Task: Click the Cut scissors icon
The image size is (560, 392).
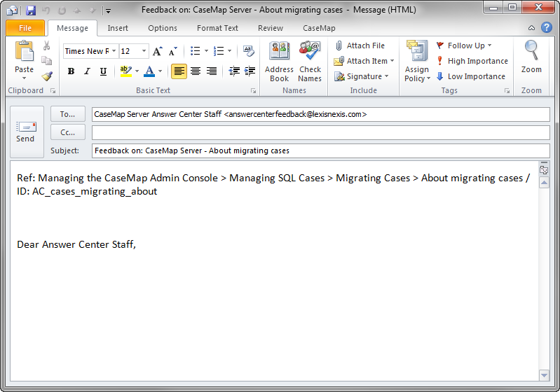Action: point(47,45)
